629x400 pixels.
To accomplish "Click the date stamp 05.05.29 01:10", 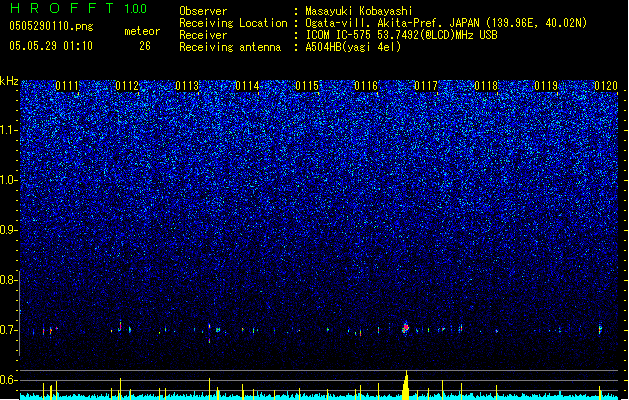I will pos(51,46).
